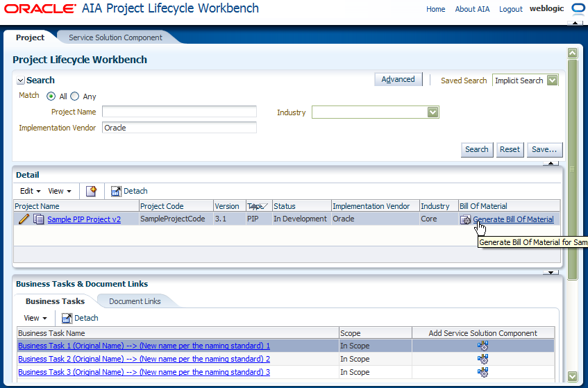This screenshot has height=388, width=588.
Task: Click the Version column header
Action: tap(230, 206)
